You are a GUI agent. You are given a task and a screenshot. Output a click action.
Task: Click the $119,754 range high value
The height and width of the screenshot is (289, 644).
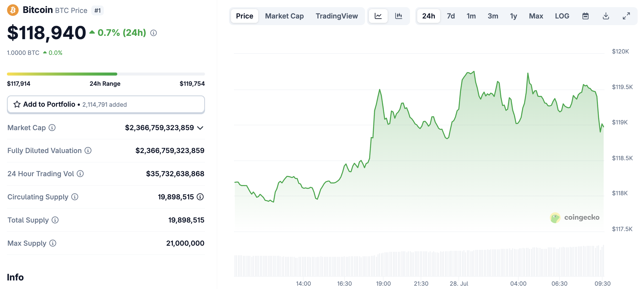point(192,84)
